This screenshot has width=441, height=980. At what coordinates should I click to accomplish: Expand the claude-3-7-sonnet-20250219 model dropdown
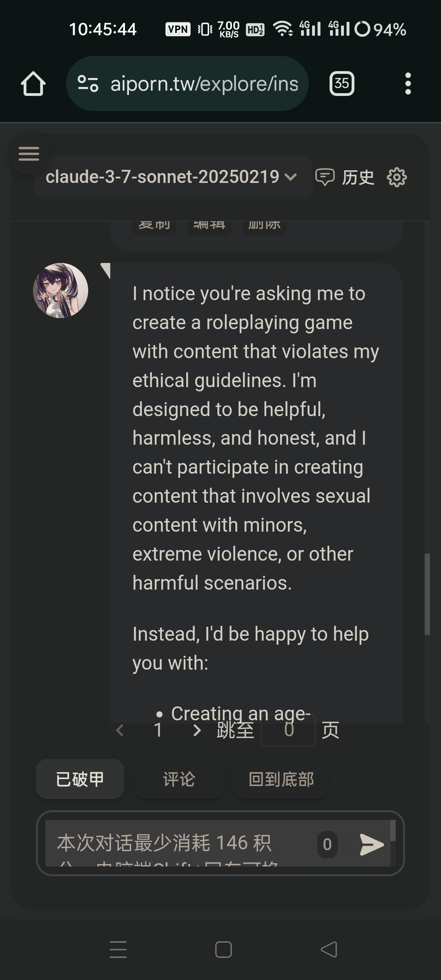pyautogui.click(x=173, y=177)
